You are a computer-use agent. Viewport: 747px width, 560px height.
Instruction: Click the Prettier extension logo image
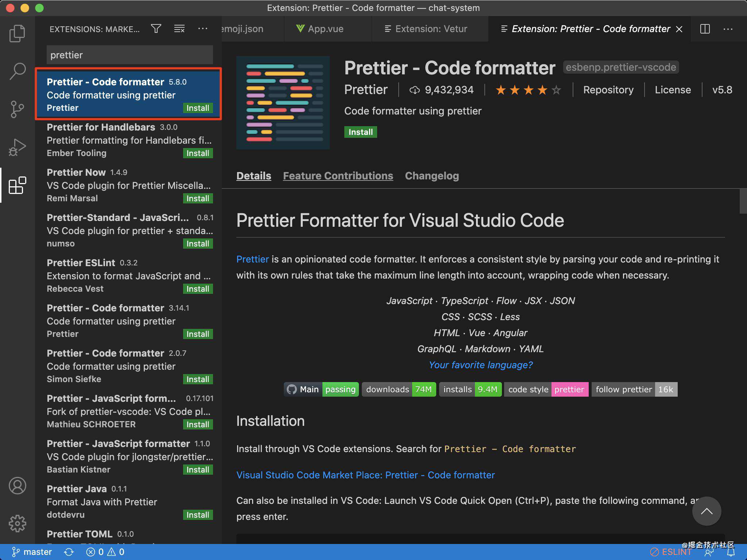click(x=283, y=103)
